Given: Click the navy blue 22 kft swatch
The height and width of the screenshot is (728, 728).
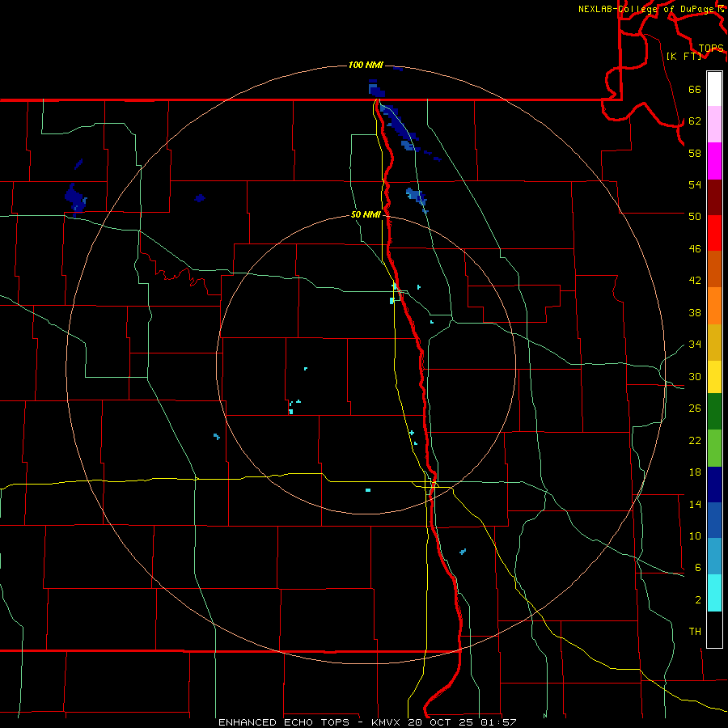Looking at the screenshot, I should click(x=714, y=485).
